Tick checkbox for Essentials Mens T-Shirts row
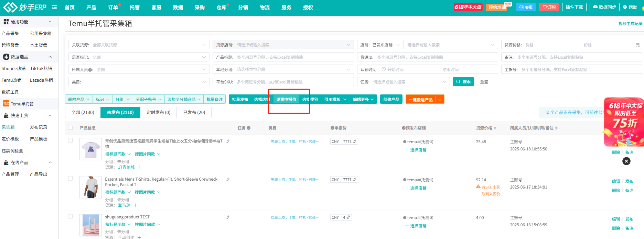644x239 pixels. [x=71, y=178]
